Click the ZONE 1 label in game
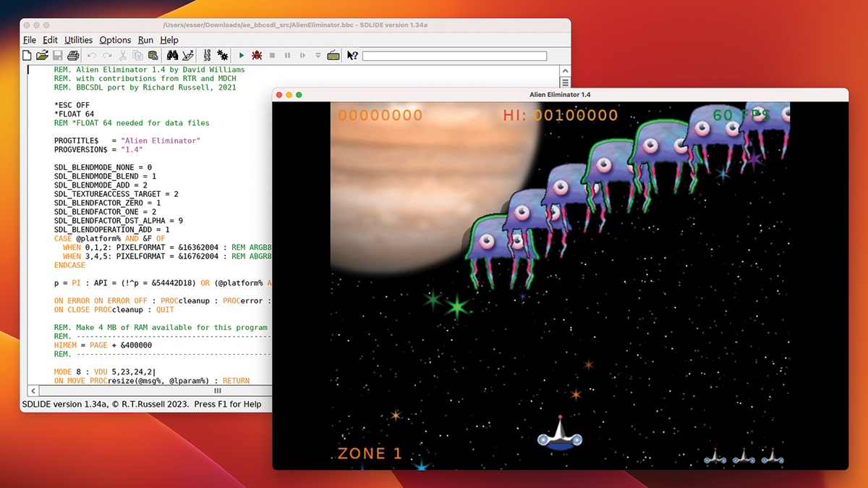Screen dimensions: 868x488 pyautogui.click(x=370, y=454)
